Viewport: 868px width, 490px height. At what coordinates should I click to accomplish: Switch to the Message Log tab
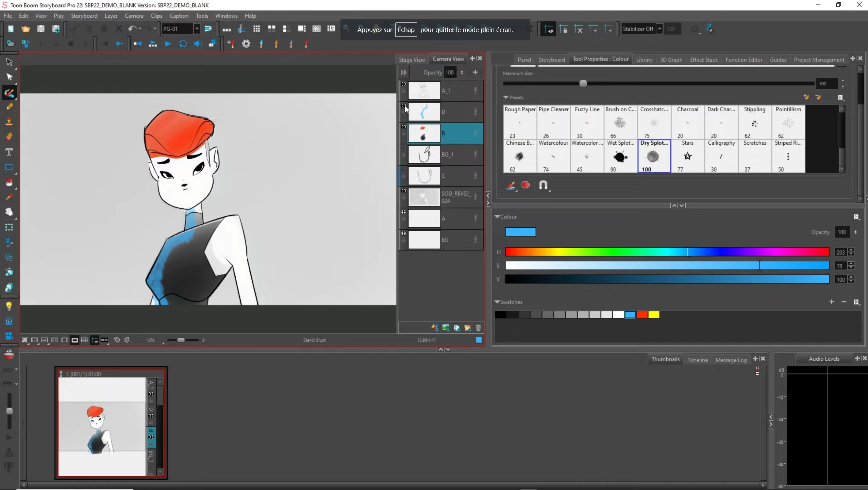pyautogui.click(x=731, y=360)
